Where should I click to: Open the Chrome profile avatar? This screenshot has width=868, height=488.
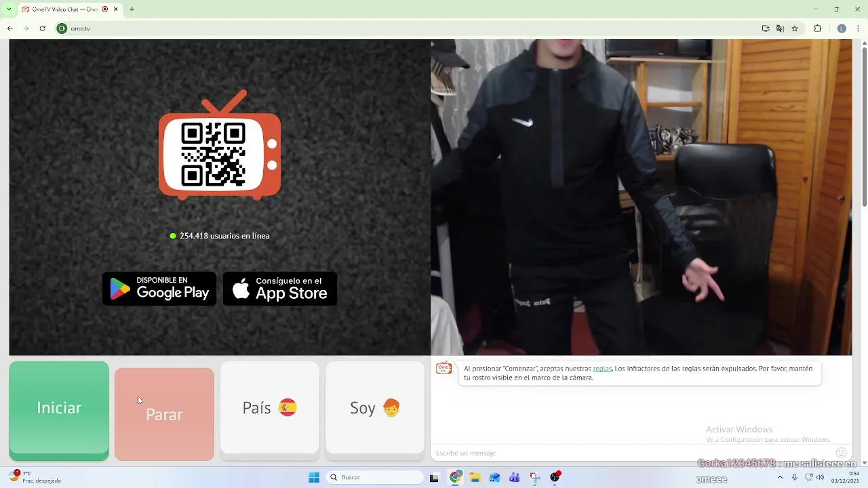[842, 28]
